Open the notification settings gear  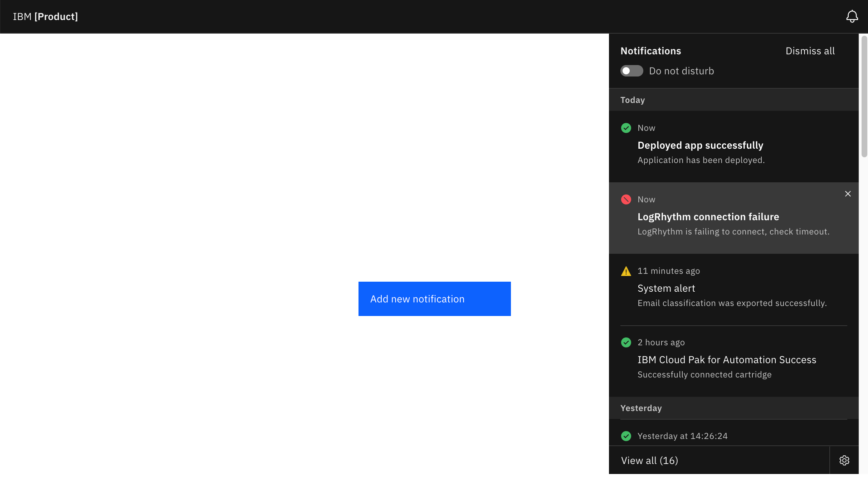point(844,460)
